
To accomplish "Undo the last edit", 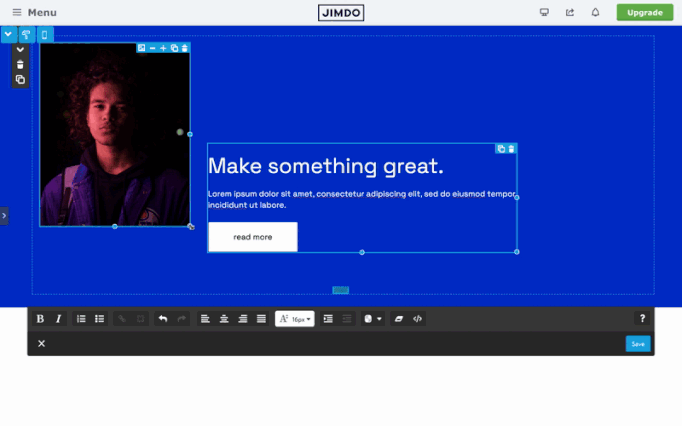I will tap(163, 319).
